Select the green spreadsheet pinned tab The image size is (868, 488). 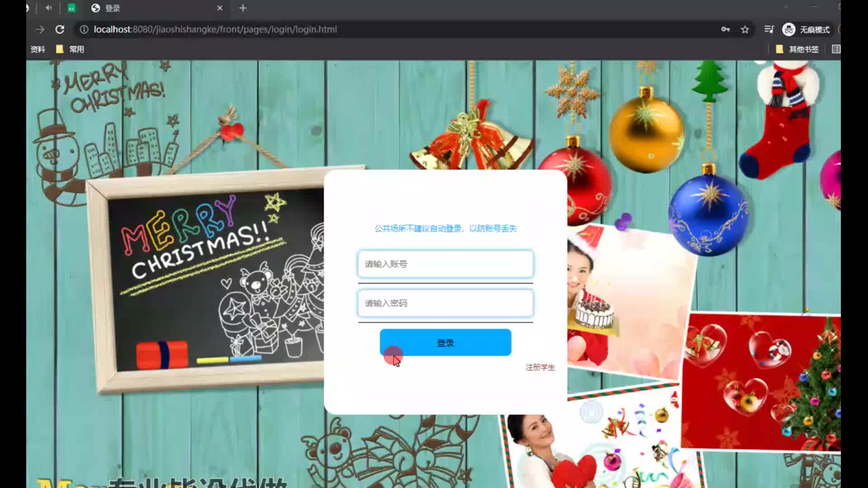(71, 8)
